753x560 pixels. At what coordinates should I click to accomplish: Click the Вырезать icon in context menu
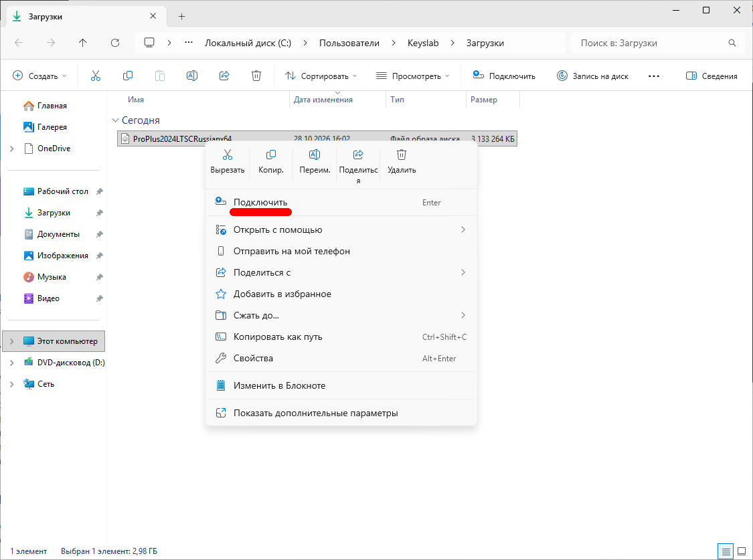228,155
